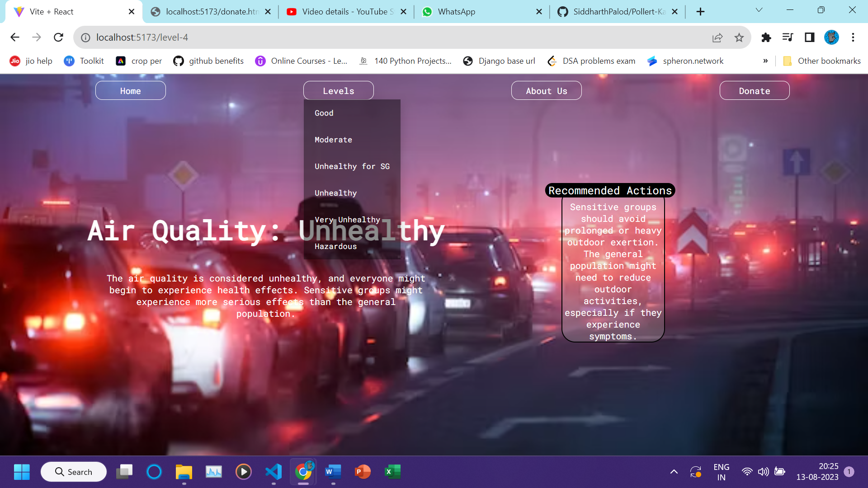
Task: Open the tab search dropdown arrow
Action: (759, 10)
